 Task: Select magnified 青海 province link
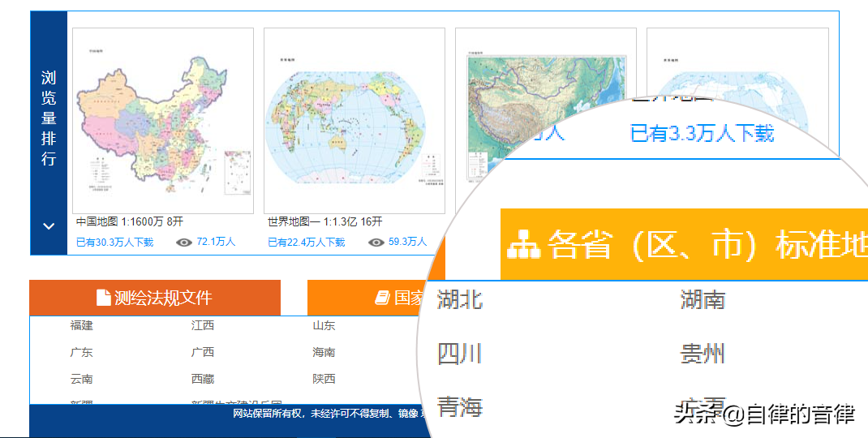(x=459, y=406)
